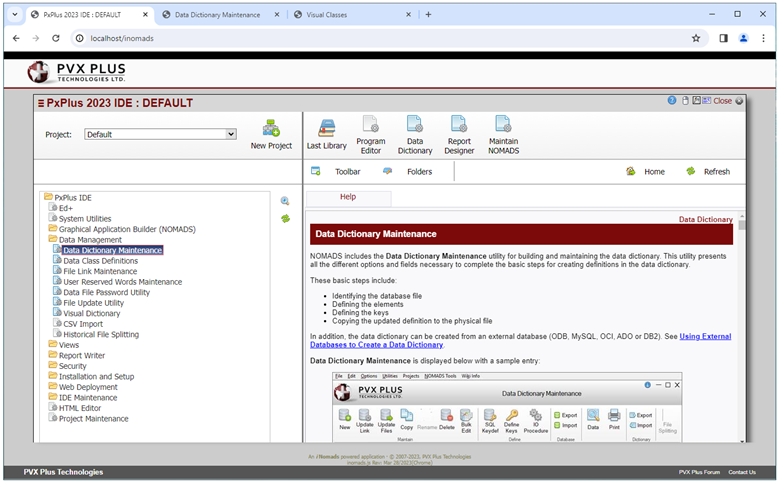
Task: Select the Help tab
Action: 348,197
